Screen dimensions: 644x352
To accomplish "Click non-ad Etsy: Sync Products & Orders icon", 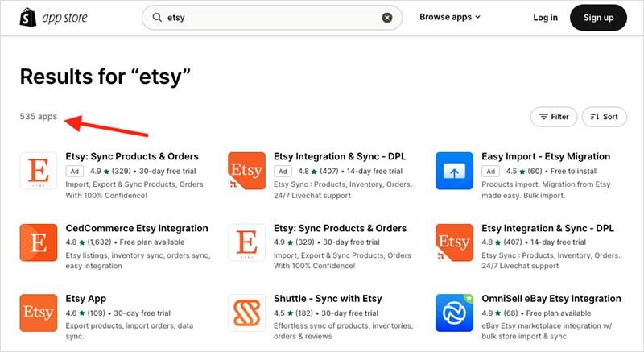I will [247, 242].
